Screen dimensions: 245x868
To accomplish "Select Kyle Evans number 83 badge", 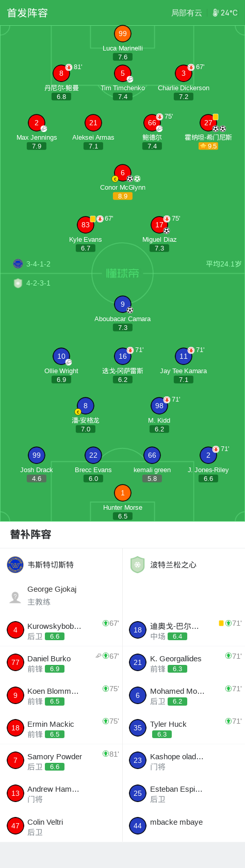I will [x=86, y=225].
